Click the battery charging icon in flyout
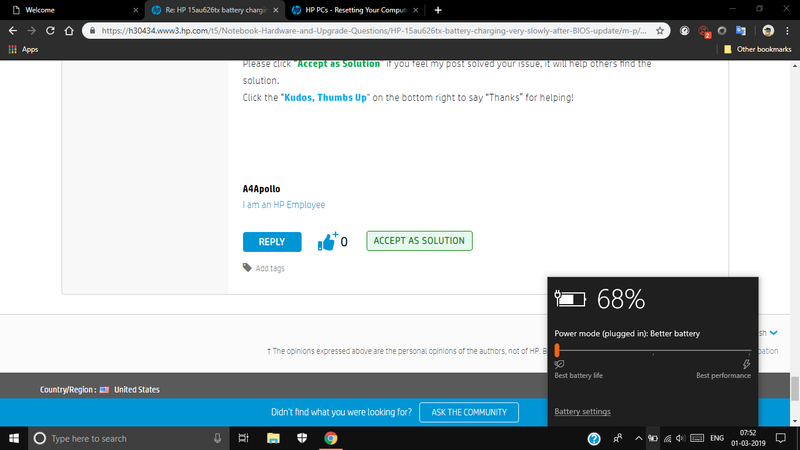Viewport: 800px width, 450px height. click(570, 299)
